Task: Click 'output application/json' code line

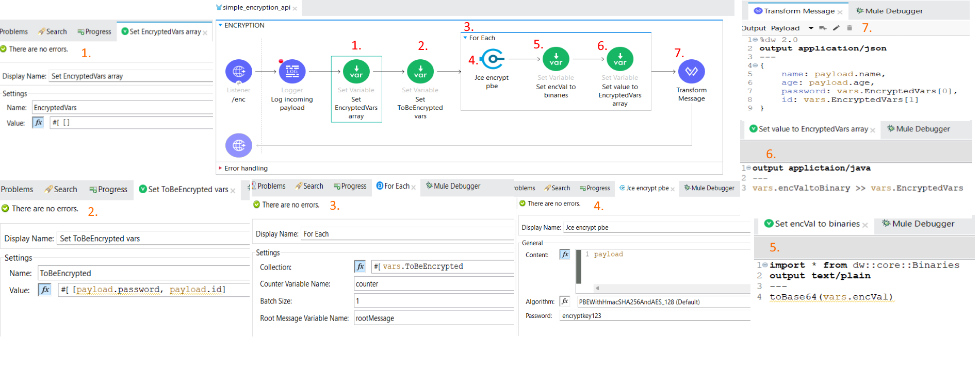Action: pyautogui.click(x=823, y=48)
